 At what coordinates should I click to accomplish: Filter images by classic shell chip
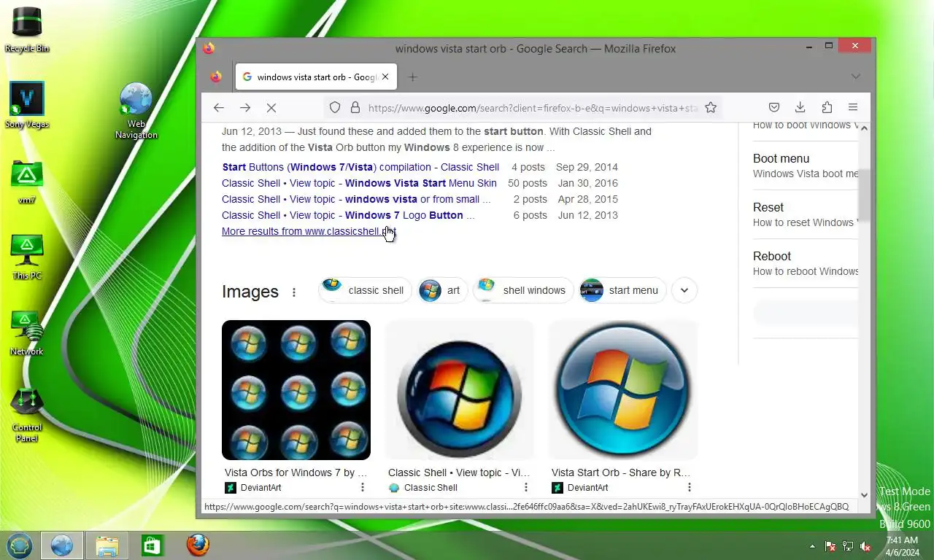365,290
